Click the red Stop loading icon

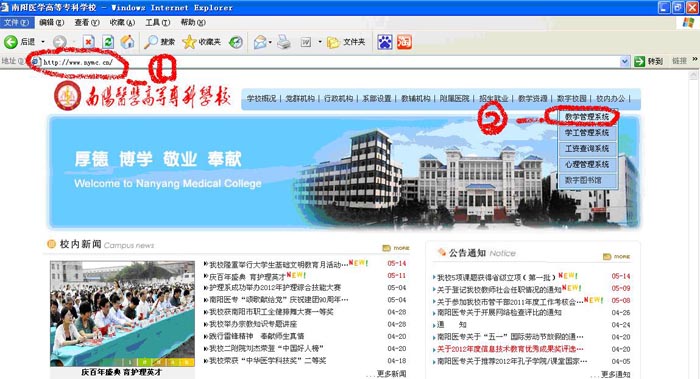[x=88, y=42]
